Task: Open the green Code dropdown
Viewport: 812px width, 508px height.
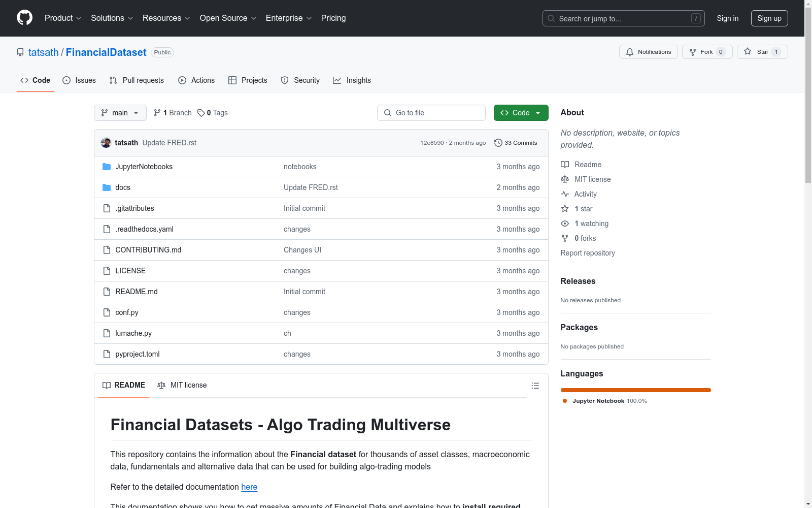Action: [x=521, y=113]
